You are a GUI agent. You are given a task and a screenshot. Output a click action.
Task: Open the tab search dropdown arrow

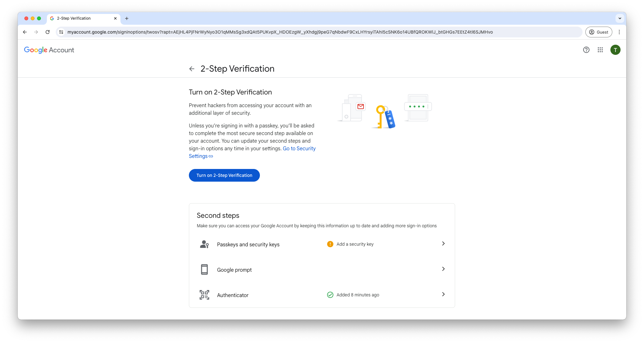pyautogui.click(x=620, y=18)
